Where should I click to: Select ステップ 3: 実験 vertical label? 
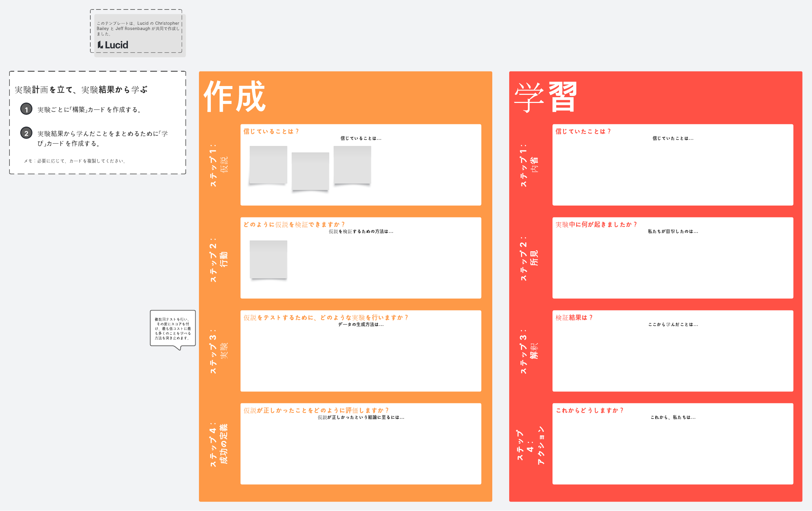click(x=219, y=351)
